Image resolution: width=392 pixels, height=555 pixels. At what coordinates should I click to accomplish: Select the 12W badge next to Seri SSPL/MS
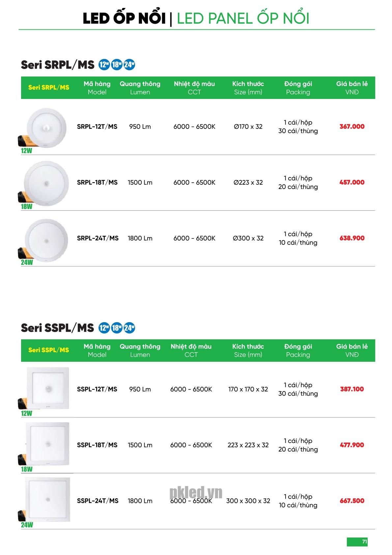(x=104, y=328)
